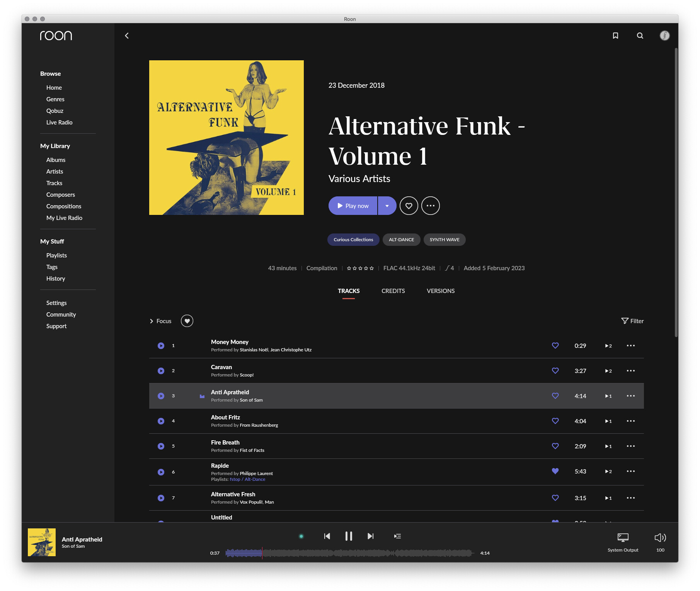Play track 4 About Fritz

[161, 421]
